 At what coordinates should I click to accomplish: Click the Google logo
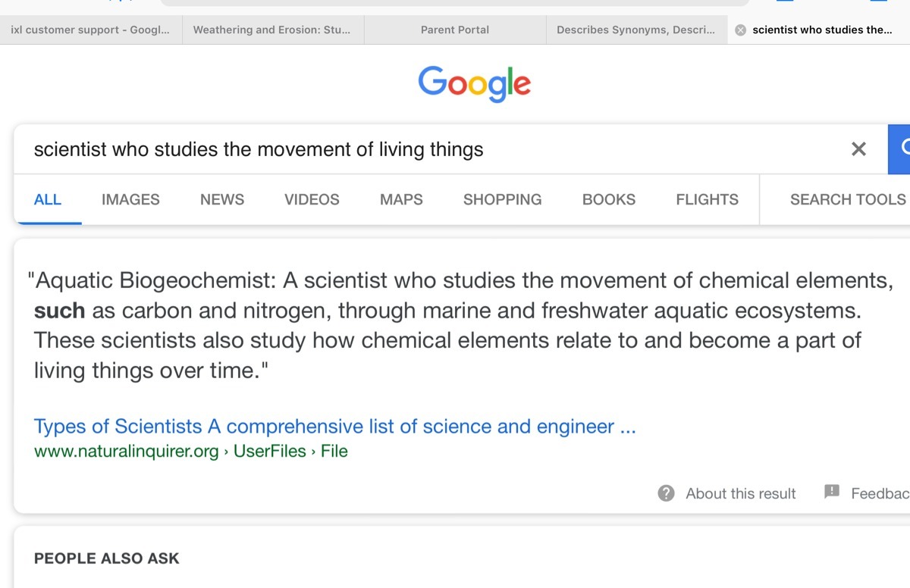pos(474,83)
